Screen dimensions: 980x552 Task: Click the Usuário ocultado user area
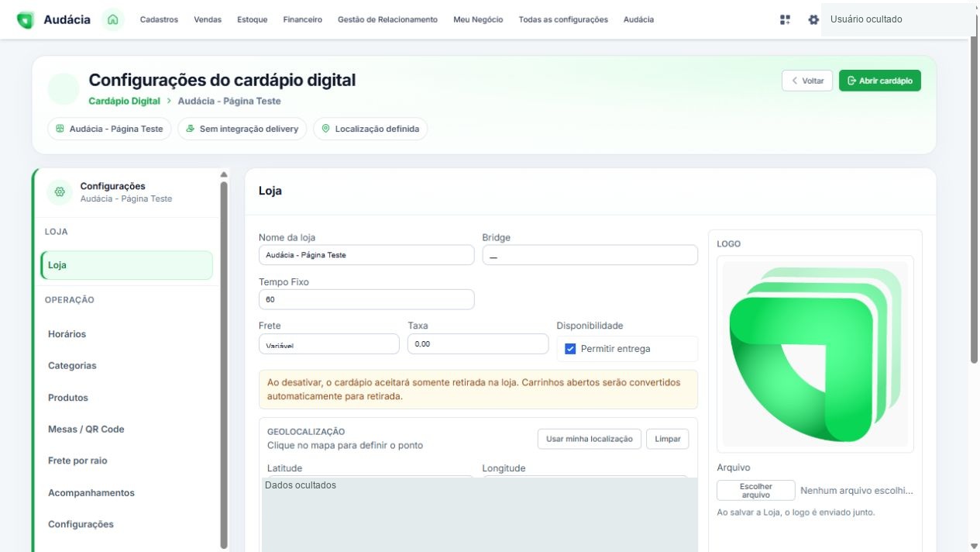coord(897,19)
